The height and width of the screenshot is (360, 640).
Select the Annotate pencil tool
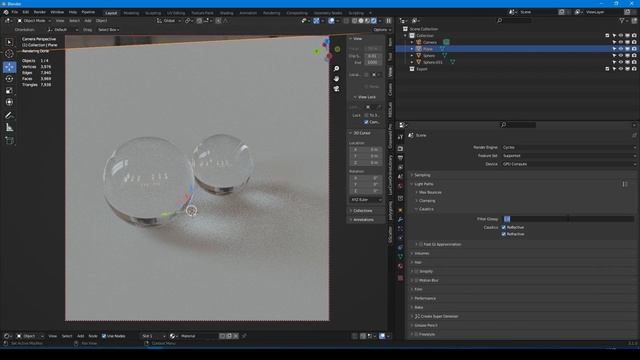[9, 116]
